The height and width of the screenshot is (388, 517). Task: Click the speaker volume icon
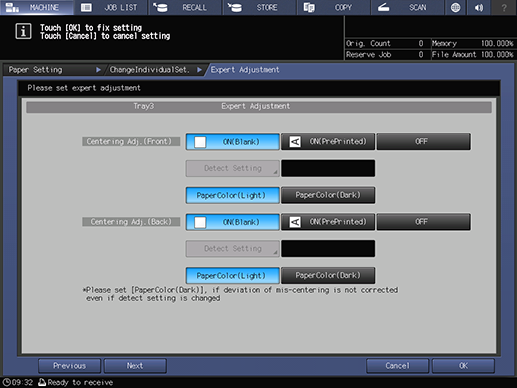pyautogui.click(x=479, y=7)
